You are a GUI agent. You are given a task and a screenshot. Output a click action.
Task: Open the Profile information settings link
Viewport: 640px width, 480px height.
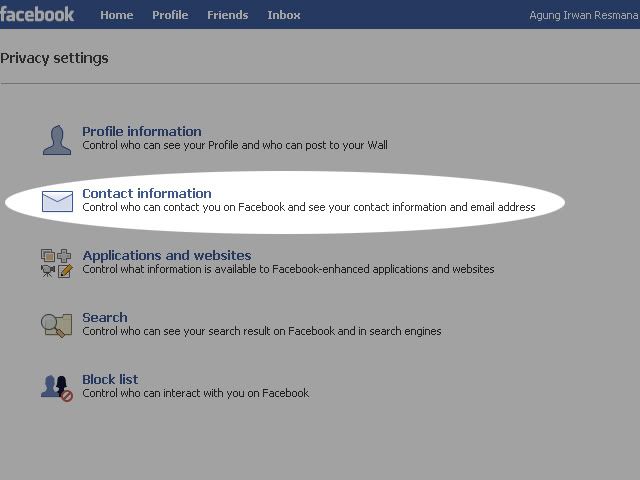142,131
